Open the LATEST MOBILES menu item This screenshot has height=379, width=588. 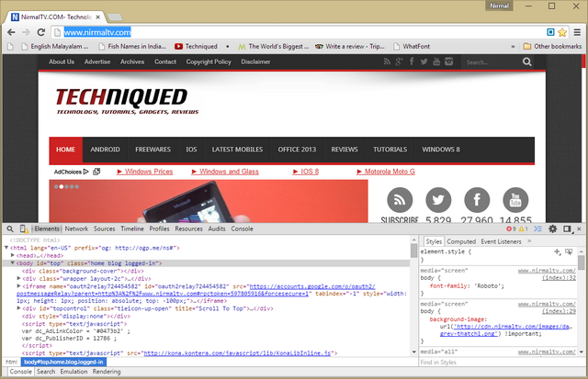click(x=237, y=150)
